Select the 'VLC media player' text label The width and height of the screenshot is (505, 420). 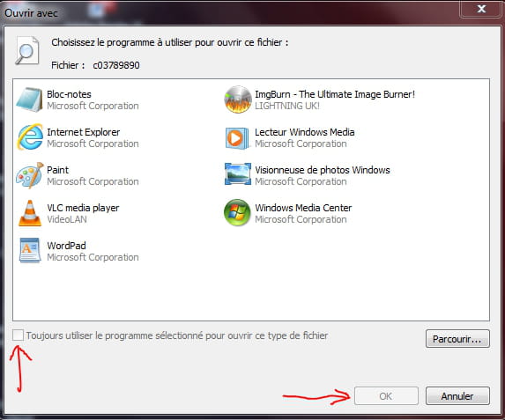(x=83, y=208)
